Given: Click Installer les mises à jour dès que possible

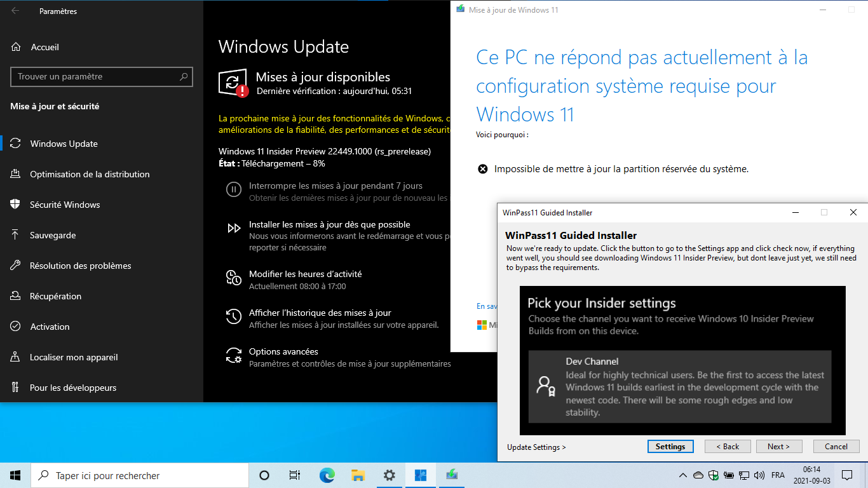Looking at the screenshot, I should pos(330,225).
